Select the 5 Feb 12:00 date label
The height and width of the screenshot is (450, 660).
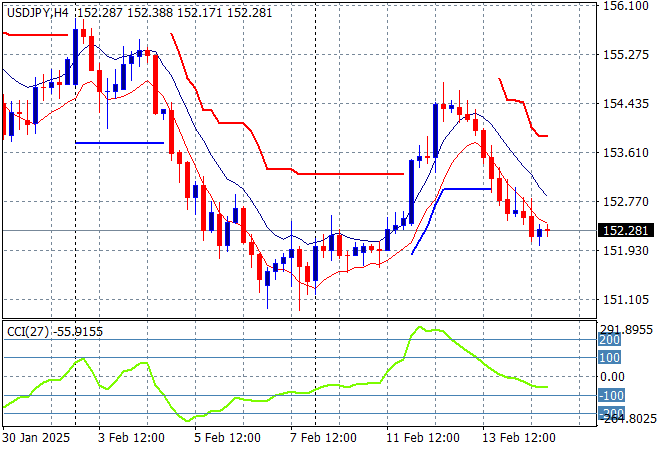pyautogui.click(x=226, y=437)
